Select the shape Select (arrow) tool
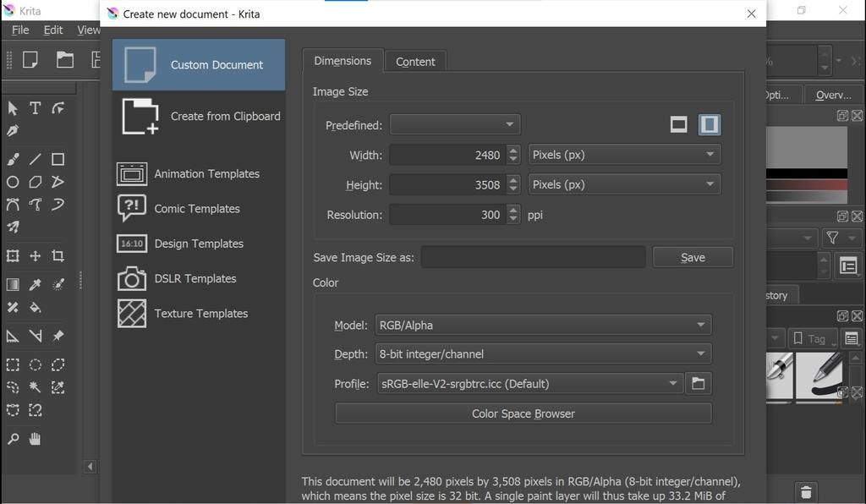Screen dimensions: 866x504 click(13, 108)
